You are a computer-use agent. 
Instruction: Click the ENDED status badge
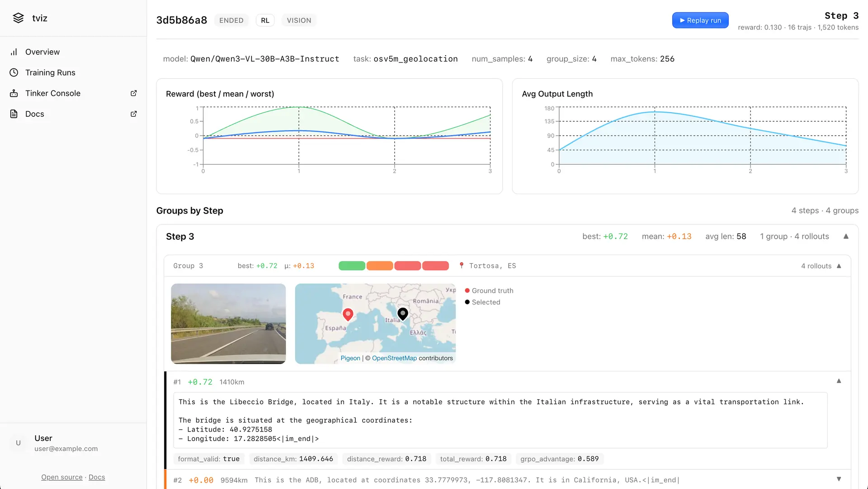(231, 20)
